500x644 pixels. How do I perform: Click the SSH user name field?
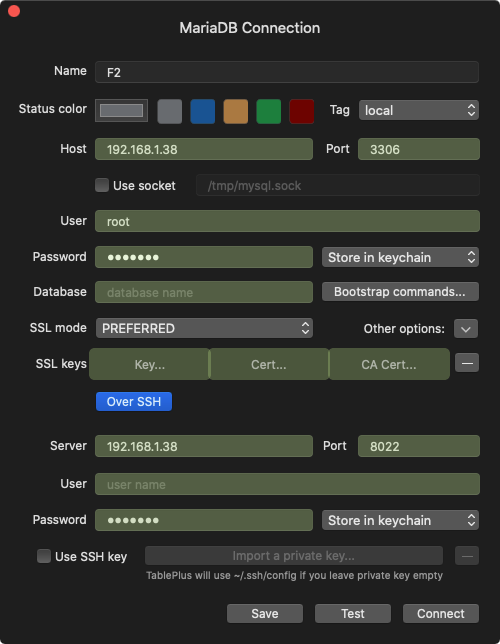tap(287, 484)
